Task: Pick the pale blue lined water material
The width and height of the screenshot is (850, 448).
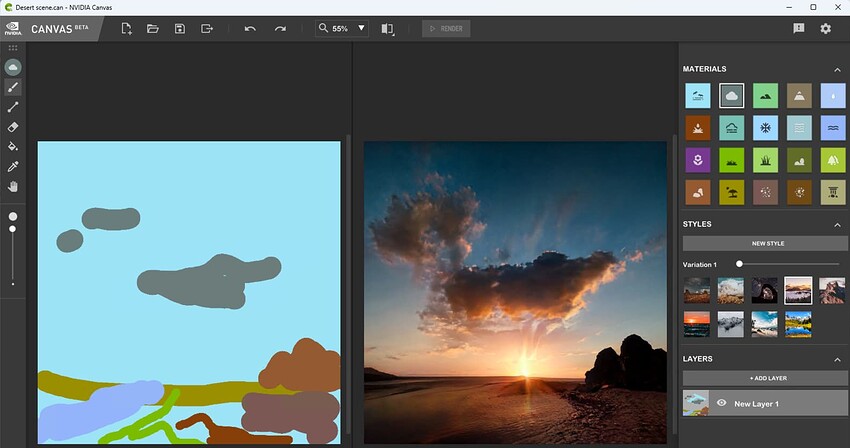Action: (x=799, y=128)
